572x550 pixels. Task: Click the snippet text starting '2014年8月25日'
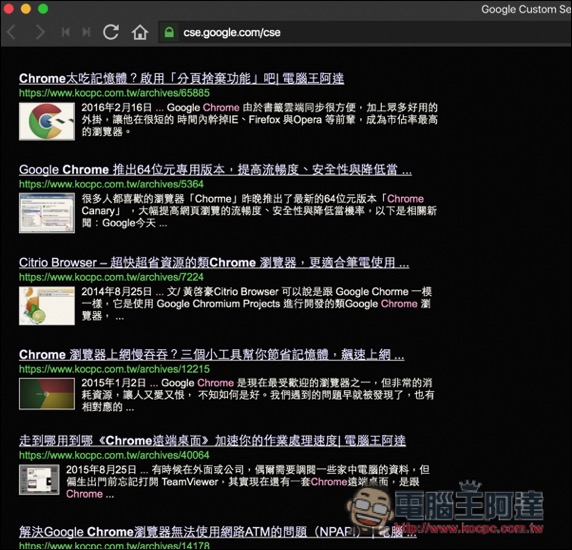[256, 303]
